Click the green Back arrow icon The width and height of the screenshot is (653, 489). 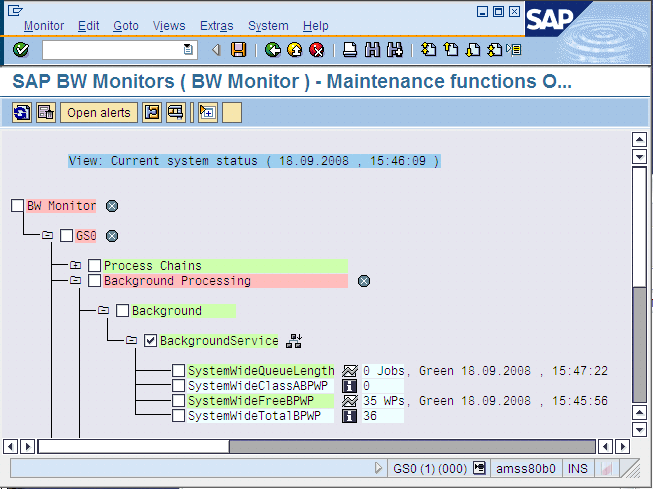coord(272,49)
